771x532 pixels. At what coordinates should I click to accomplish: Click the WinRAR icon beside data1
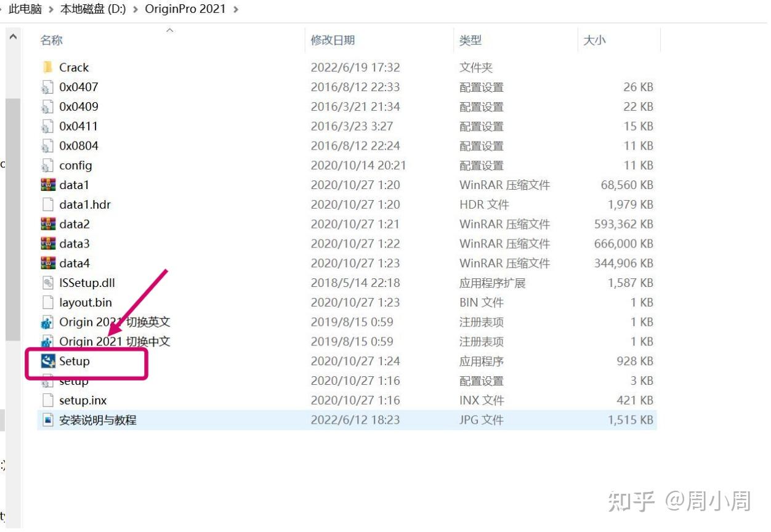tap(48, 185)
